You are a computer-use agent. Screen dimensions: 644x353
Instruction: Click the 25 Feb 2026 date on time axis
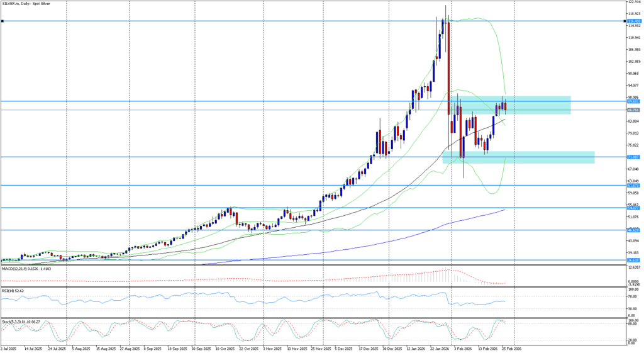tap(509, 347)
